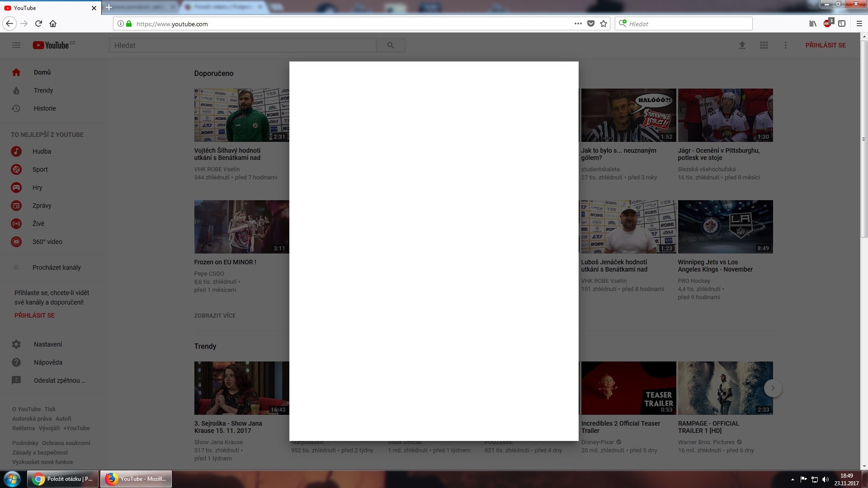Click the taskbar clock 18:49
The image size is (868, 488).
point(846,476)
